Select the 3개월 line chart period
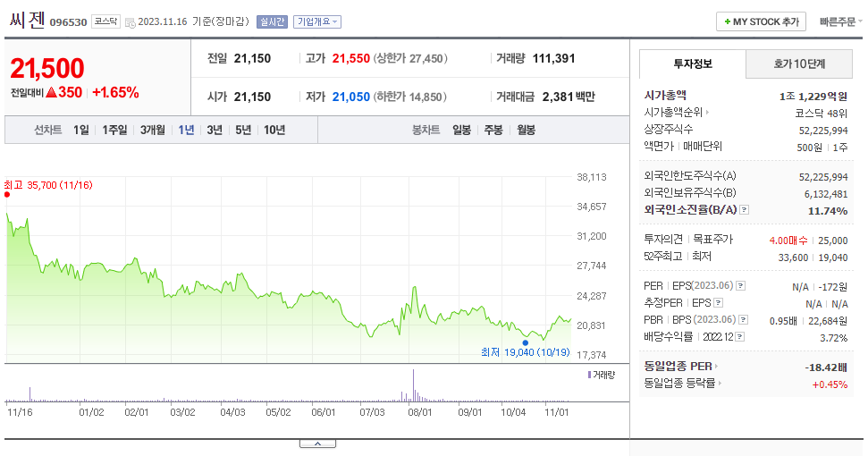This screenshot has height=456, width=868. pos(152,130)
